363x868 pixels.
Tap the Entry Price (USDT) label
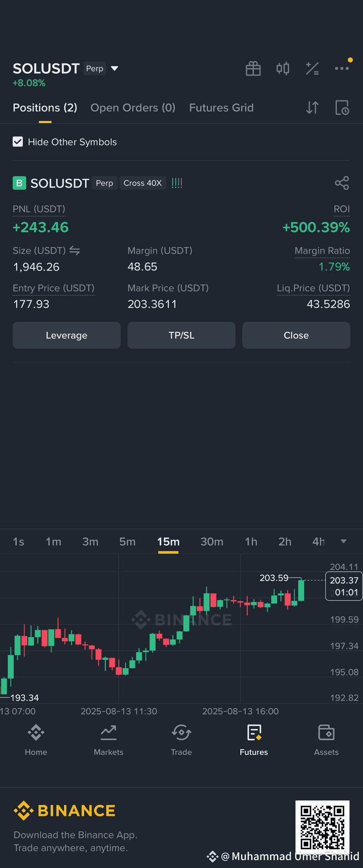pos(53,288)
